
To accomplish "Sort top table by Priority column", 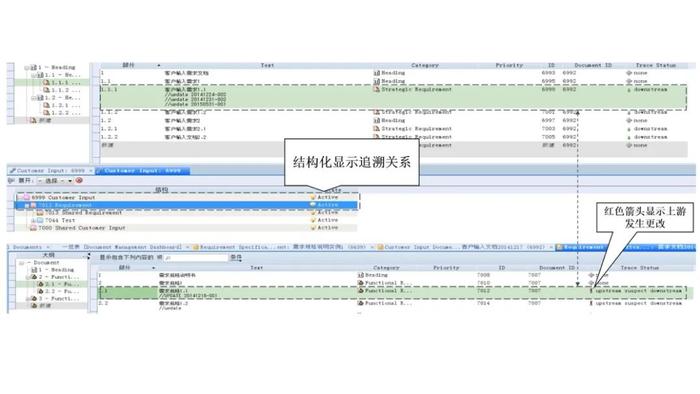I will [509, 65].
